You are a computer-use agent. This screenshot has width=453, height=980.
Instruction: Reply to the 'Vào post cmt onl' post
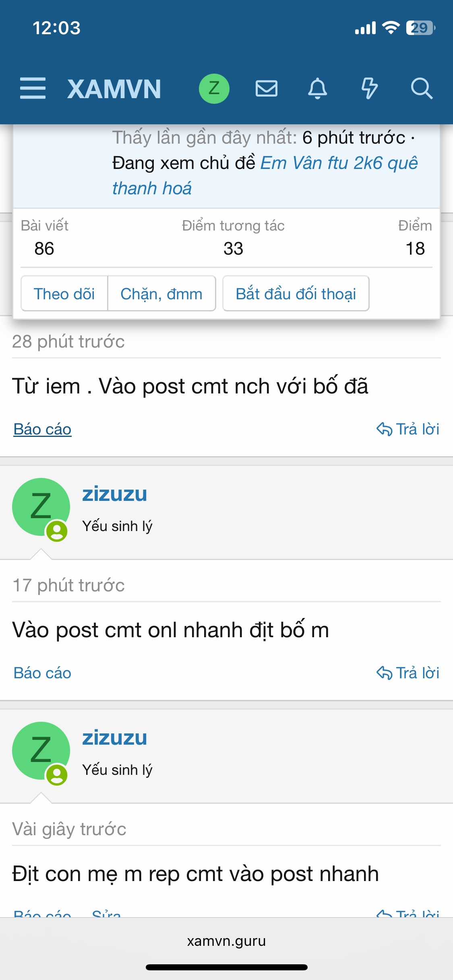point(407,673)
